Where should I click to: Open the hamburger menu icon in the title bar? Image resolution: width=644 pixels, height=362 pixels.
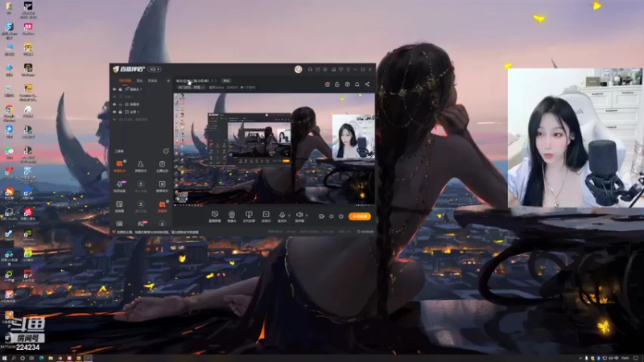tap(348, 69)
